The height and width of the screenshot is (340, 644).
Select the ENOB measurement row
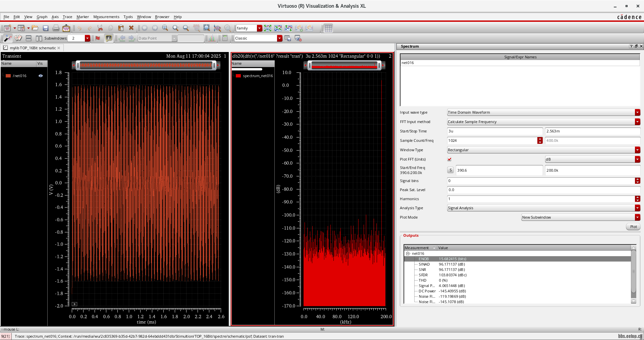[518, 259]
